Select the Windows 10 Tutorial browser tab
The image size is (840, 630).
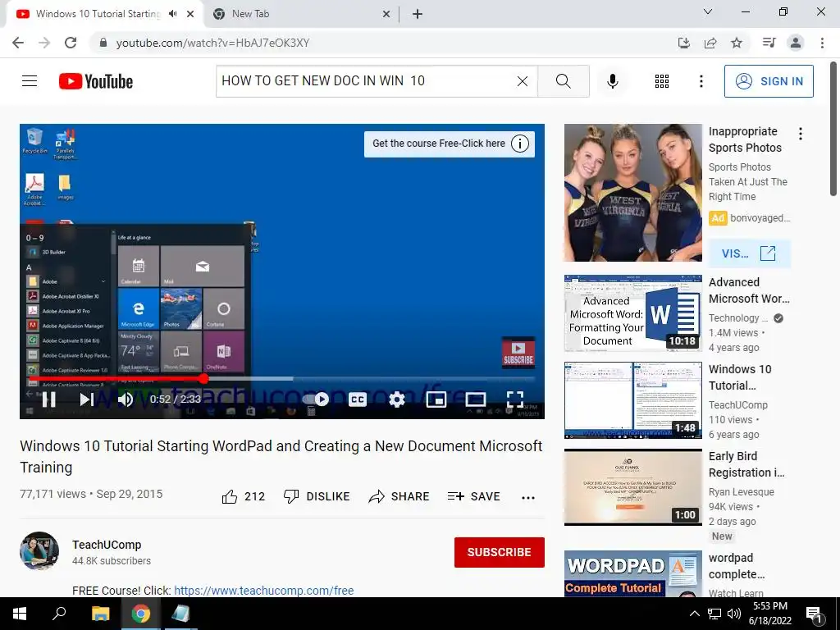click(x=98, y=14)
